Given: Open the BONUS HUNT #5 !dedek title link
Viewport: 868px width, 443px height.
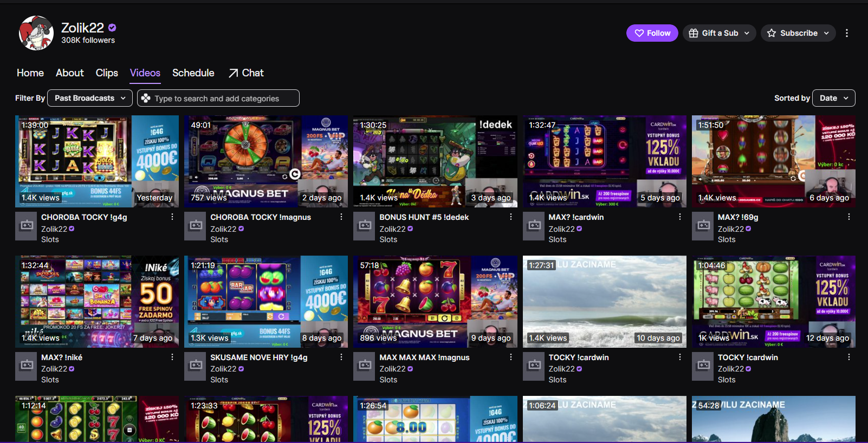Looking at the screenshot, I should pos(424,217).
